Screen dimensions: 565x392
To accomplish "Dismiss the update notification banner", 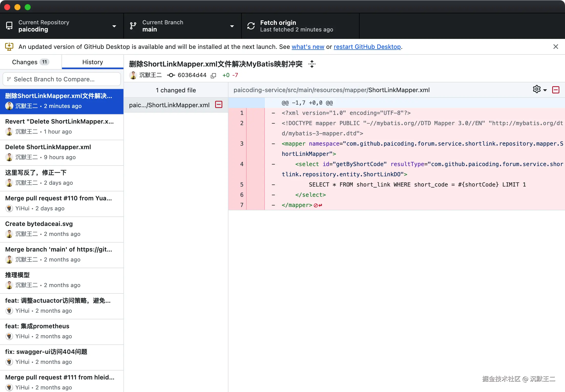I will 556,47.
